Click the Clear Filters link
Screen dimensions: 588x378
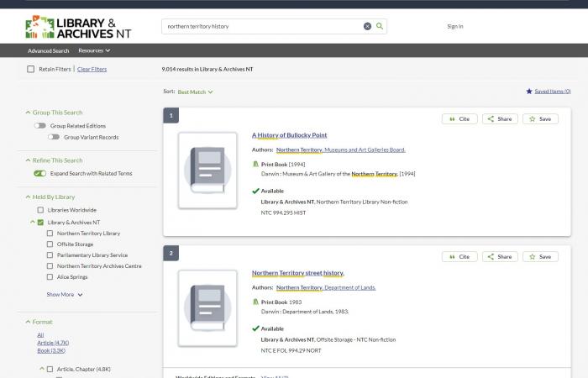[92, 69]
